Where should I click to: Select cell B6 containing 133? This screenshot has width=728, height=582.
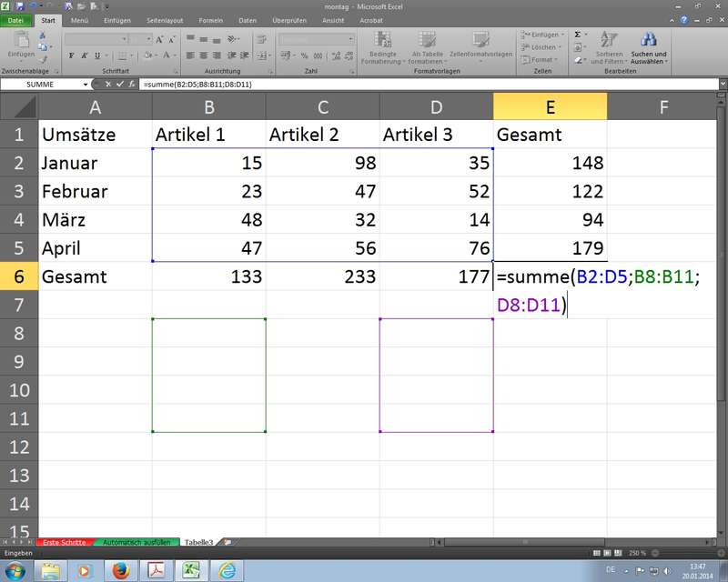pyautogui.click(x=209, y=276)
